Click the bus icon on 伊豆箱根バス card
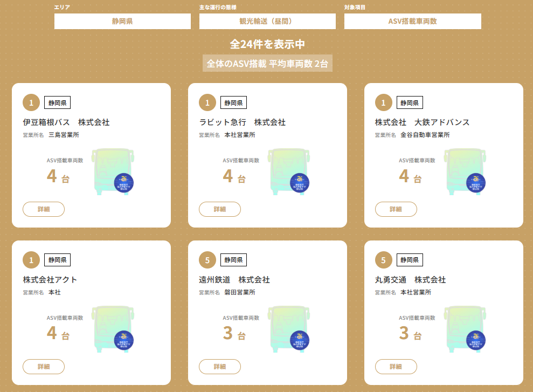The width and height of the screenshot is (533, 392). [113, 171]
